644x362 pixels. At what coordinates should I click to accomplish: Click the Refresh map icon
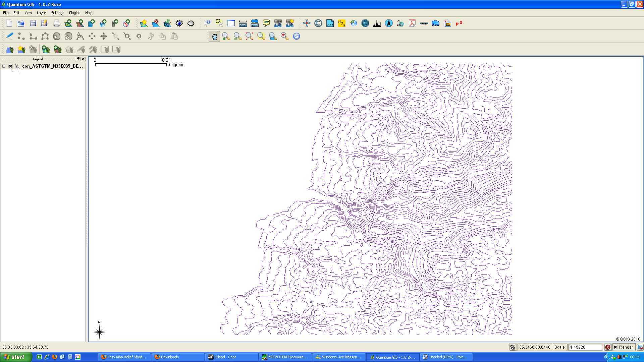tap(297, 36)
